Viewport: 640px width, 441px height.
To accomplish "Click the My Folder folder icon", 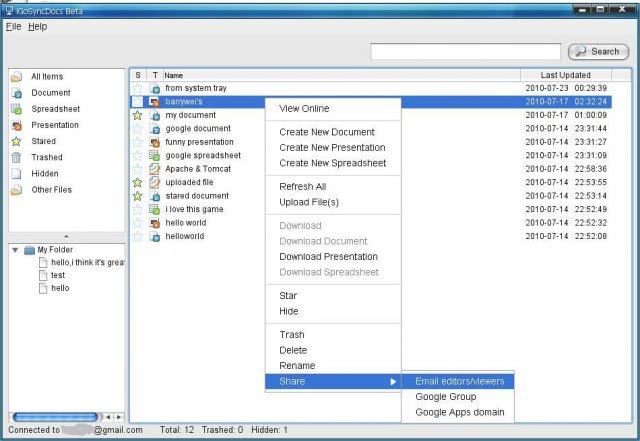I will pyautogui.click(x=29, y=250).
